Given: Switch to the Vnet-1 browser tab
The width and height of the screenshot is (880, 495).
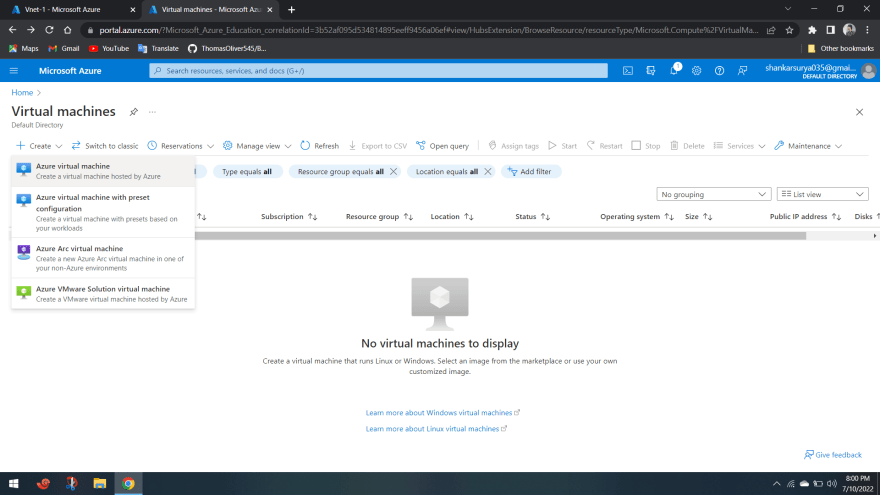Looking at the screenshot, I should pos(67,10).
